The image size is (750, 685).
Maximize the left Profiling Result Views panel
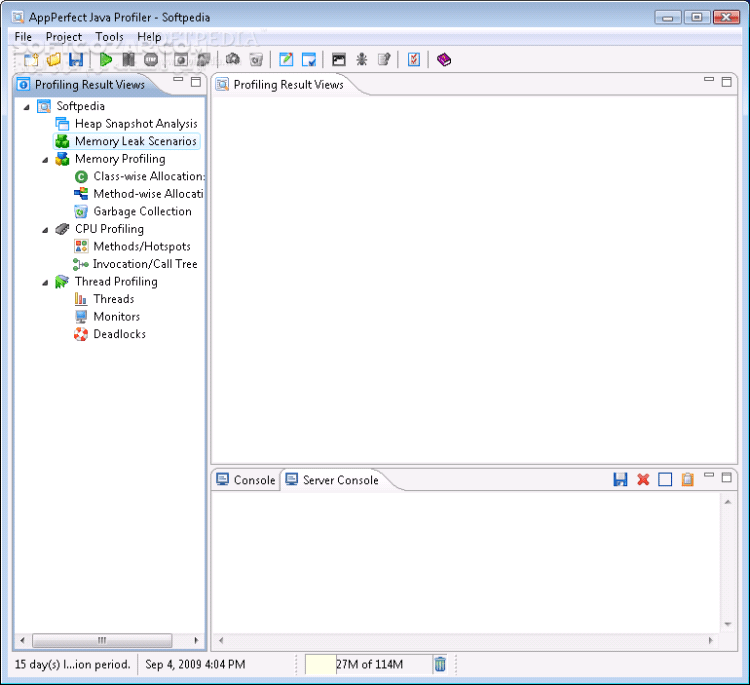click(x=196, y=82)
